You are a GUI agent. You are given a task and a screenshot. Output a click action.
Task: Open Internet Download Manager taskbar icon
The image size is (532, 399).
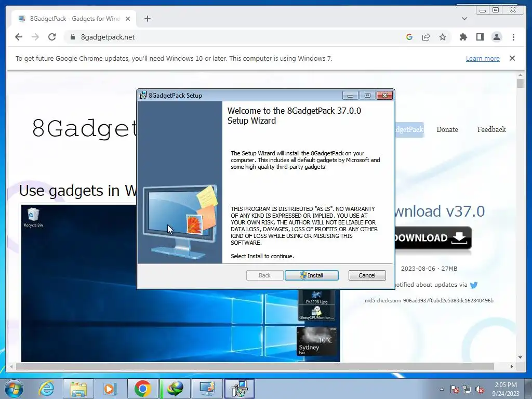click(175, 389)
